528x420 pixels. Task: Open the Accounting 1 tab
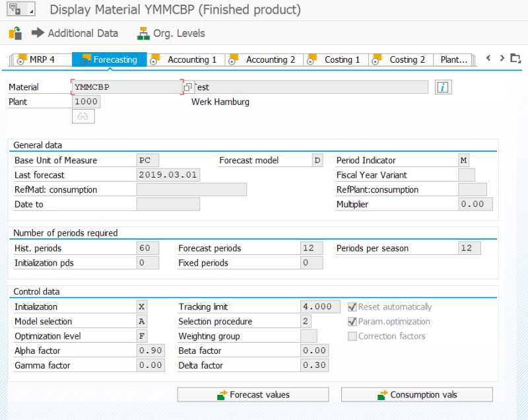pos(186,59)
